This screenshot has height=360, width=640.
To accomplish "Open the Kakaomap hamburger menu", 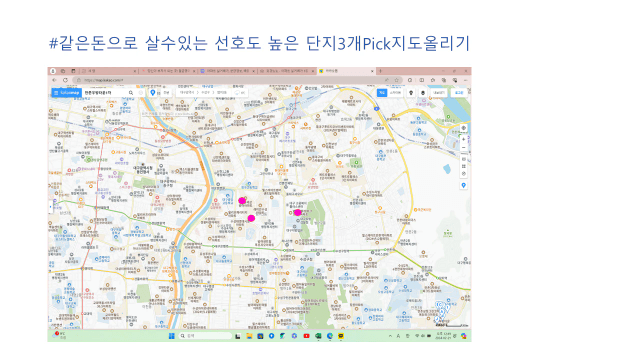I will pos(56,93).
